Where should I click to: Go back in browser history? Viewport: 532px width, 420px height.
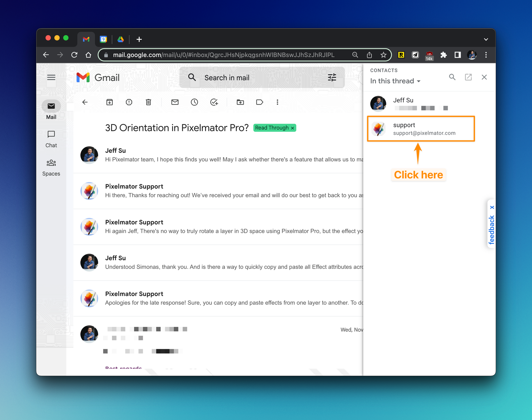tap(46, 55)
